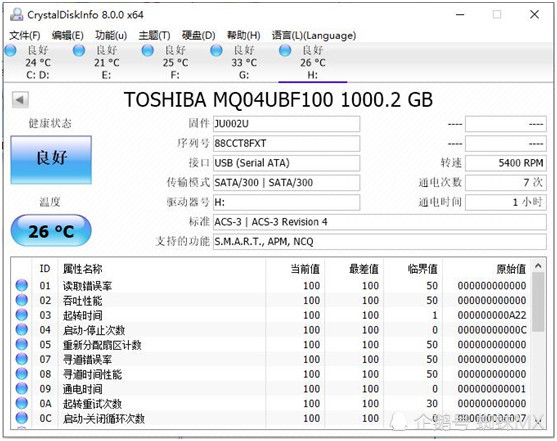Click status orb for attribute 04 启动-停止次数
The width and height of the screenshot is (557, 441).
coord(22,330)
